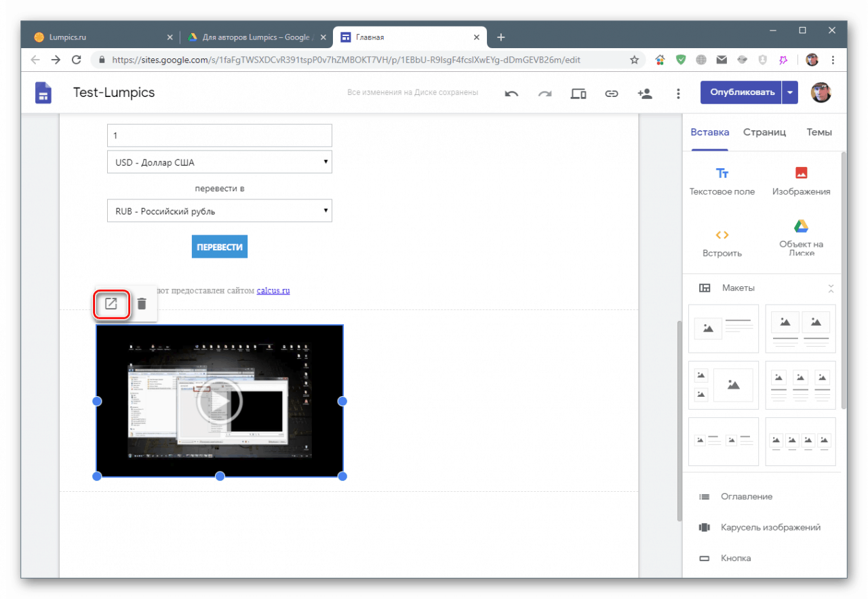The height and width of the screenshot is (599, 868).
Task: Choose the single image with text layout
Action: click(724, 328)
